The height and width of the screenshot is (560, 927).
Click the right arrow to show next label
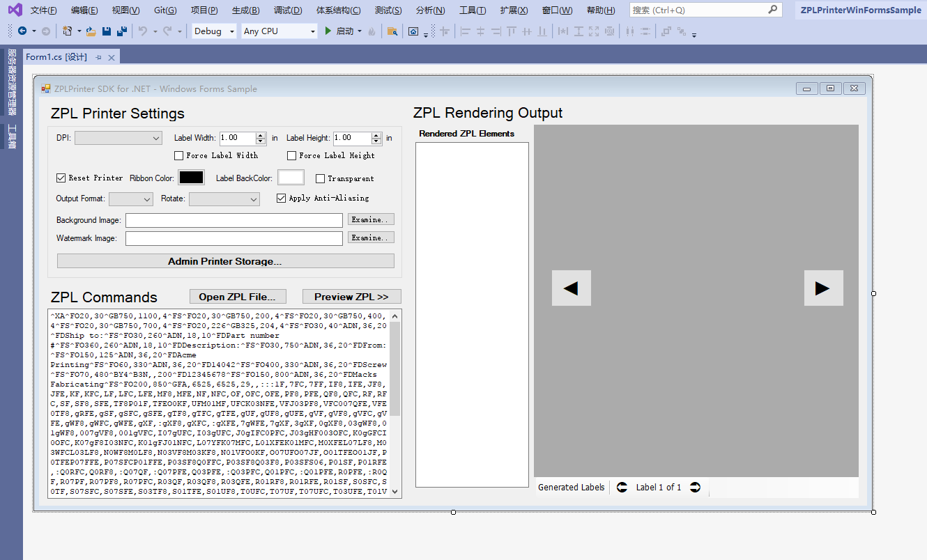823,288
